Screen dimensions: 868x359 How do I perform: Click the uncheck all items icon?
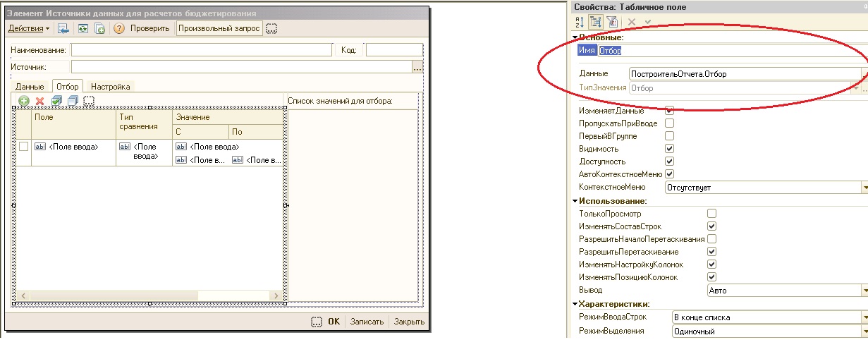72,101
